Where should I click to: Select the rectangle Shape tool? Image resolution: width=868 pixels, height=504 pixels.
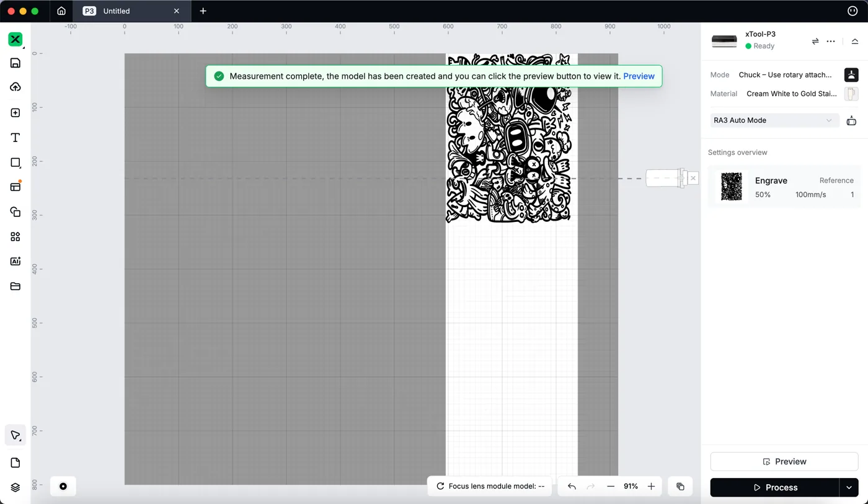tap(15, 162)
